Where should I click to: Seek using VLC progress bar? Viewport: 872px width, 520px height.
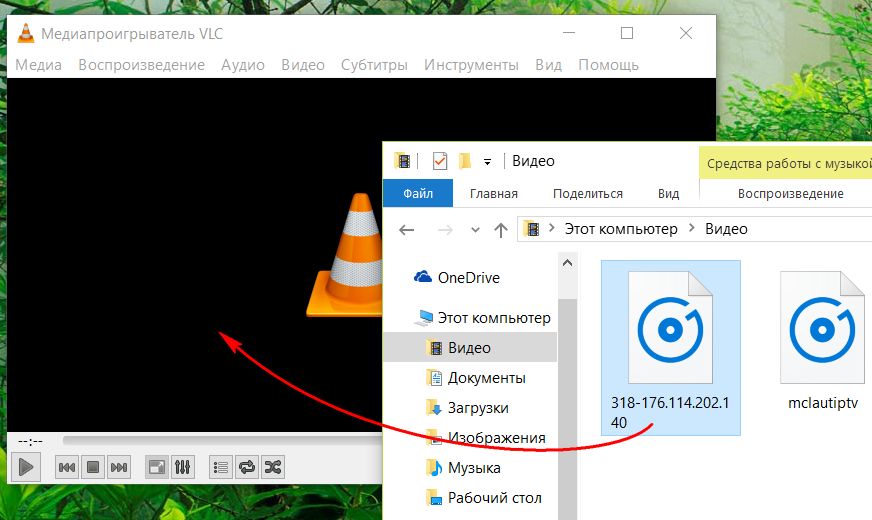click(x=222, y=441)
